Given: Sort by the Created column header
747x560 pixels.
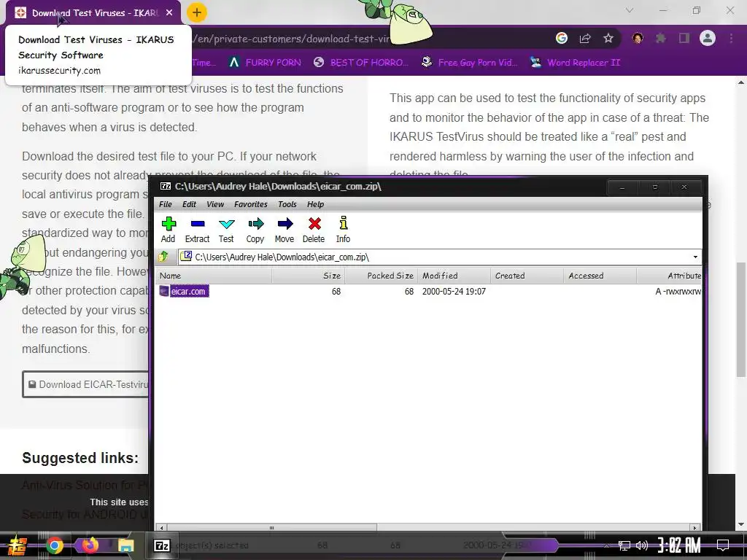Looking at the screenshot, I should click(x=527, y=276).
